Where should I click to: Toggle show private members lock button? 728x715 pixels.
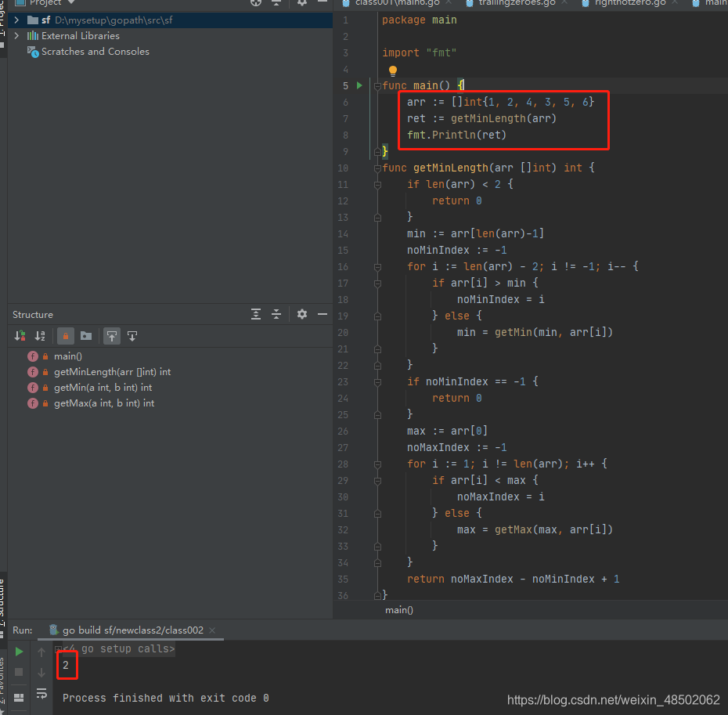66,336
